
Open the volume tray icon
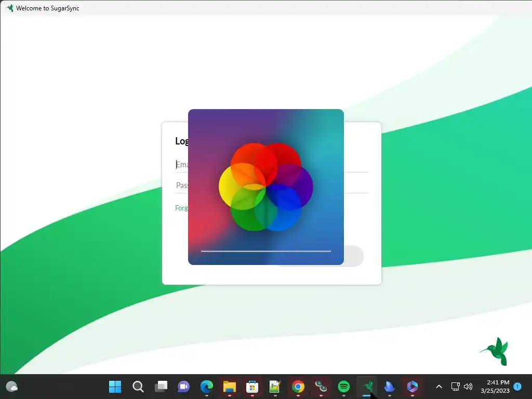pyautogui.click(x=468, y=387)
